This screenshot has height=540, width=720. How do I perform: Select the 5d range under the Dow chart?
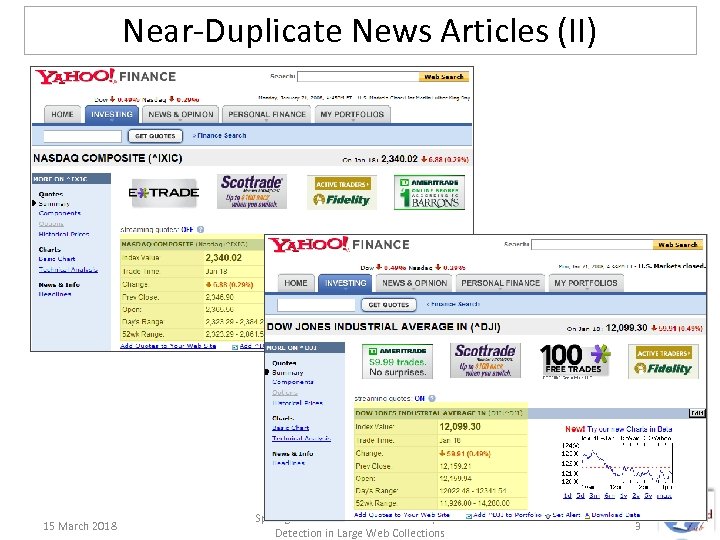click(x=581, y=496)
